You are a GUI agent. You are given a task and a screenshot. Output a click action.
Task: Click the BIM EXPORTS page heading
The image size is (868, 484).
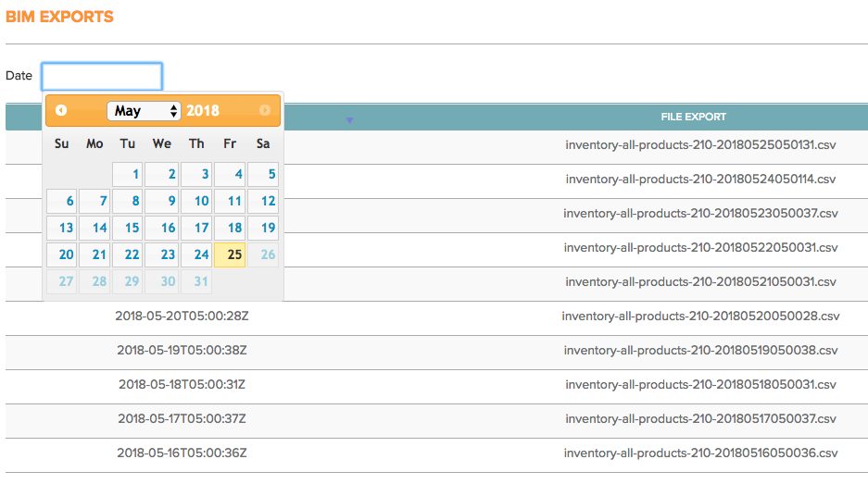click(x=60, y=18)
